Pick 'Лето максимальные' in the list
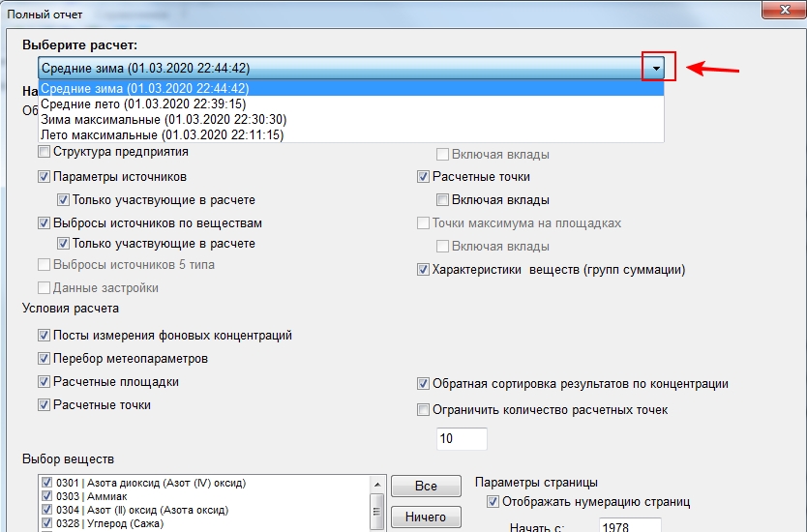 162,135
